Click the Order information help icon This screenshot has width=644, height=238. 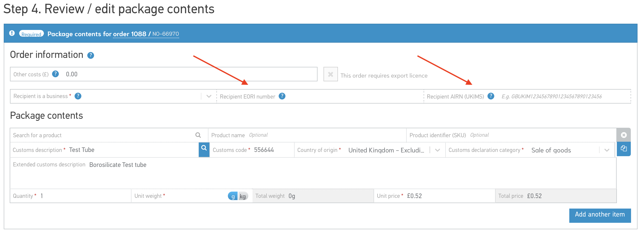90,55
